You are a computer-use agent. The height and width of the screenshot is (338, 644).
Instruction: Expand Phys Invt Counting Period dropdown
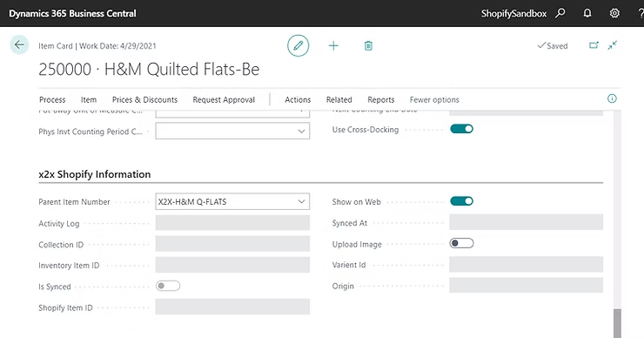coord(301,132)
